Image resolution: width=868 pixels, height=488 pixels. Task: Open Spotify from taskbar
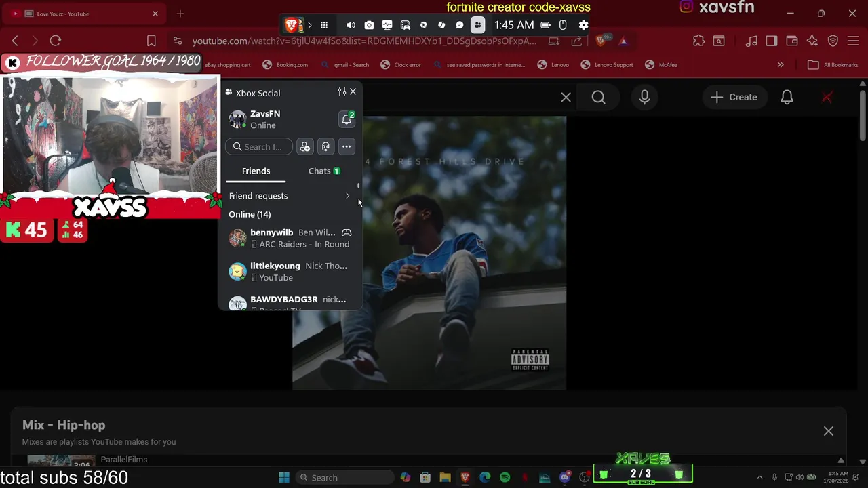505,477
